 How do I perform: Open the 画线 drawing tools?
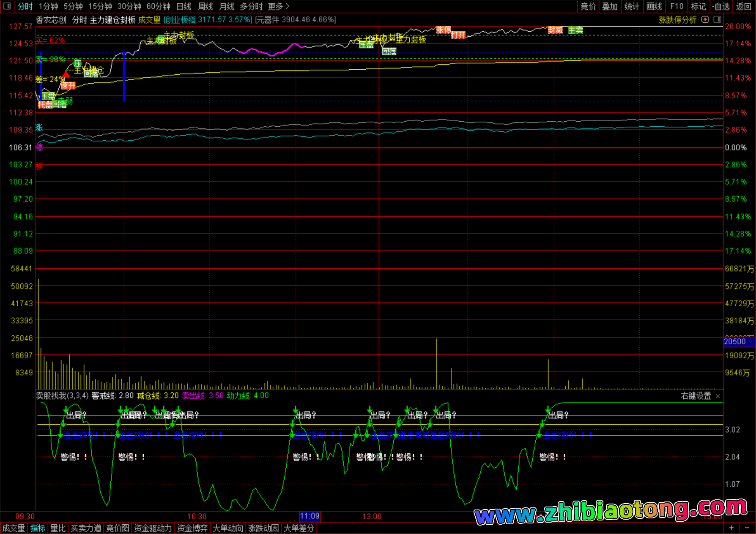[654, 6]
